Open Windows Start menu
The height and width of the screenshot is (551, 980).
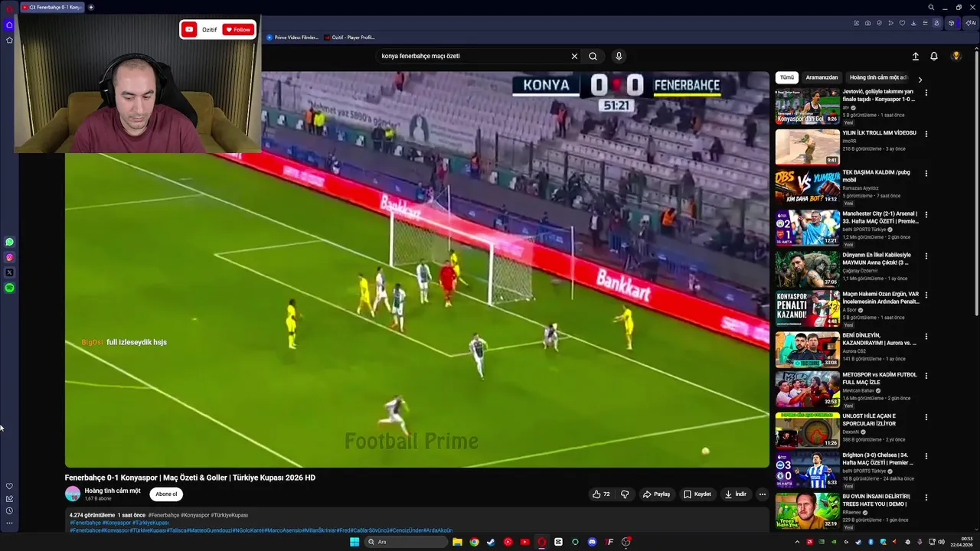[354, 542]
